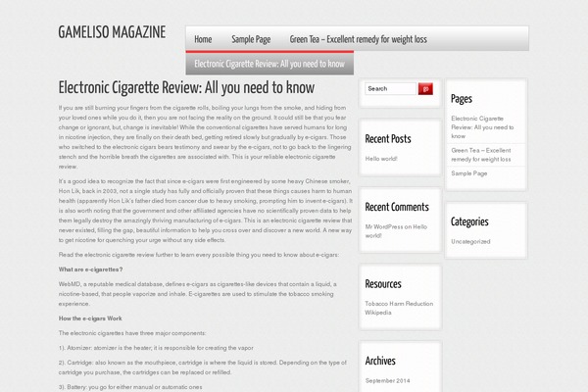
Task: Click the GAMELISO MAGAZINE site title
Action: [x=112, y=32]
